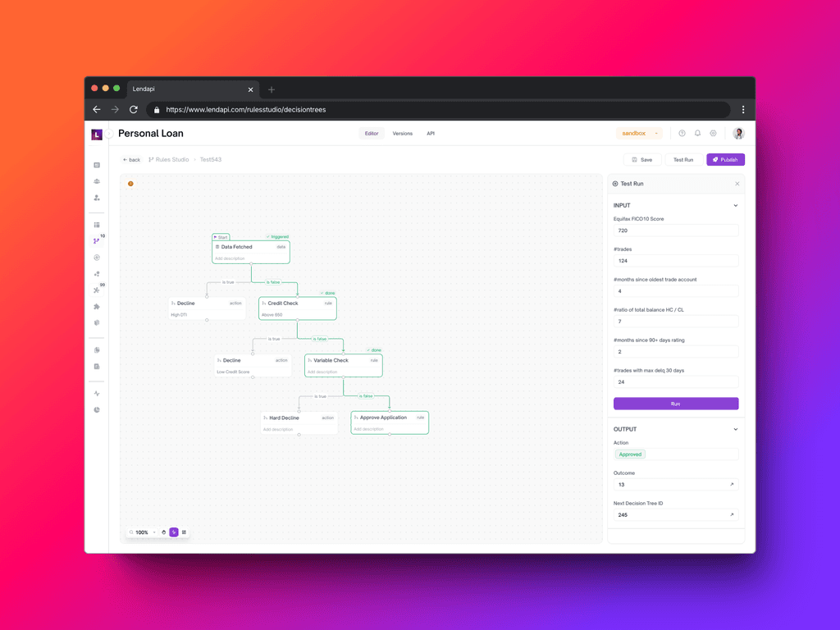The image size is (840, 630).
Task: Click the Test543 breadcrumb
Action: 211,160
